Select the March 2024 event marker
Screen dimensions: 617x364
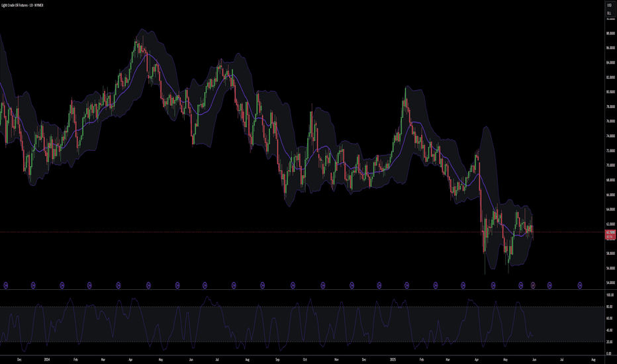click(119, 285)
